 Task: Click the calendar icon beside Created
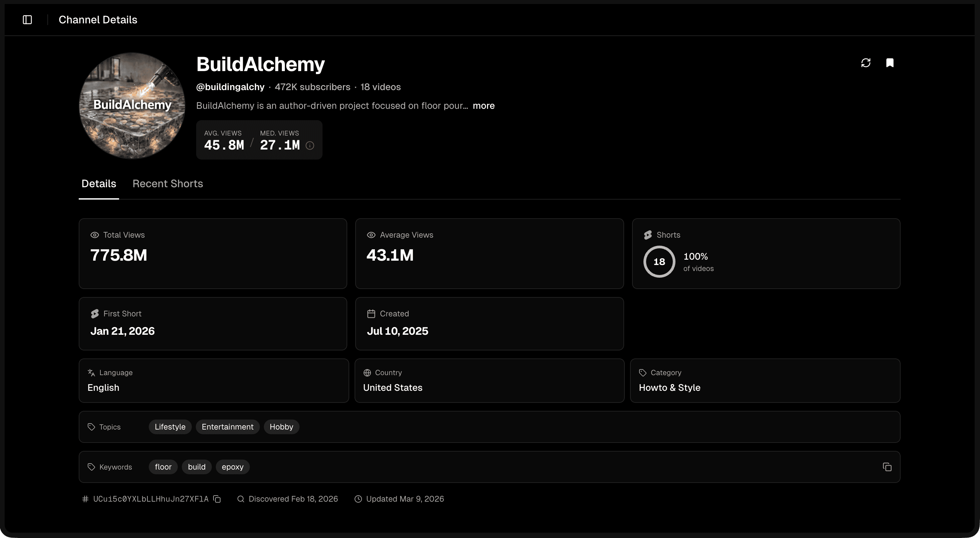click(x=371, y=313)
